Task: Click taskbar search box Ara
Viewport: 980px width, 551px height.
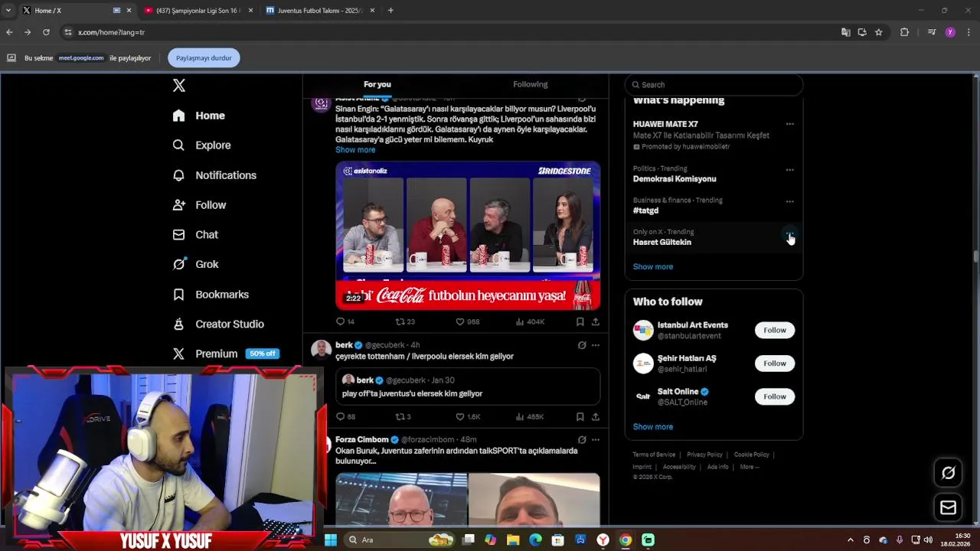Action: pyautogui.click(x=398, y=540)
